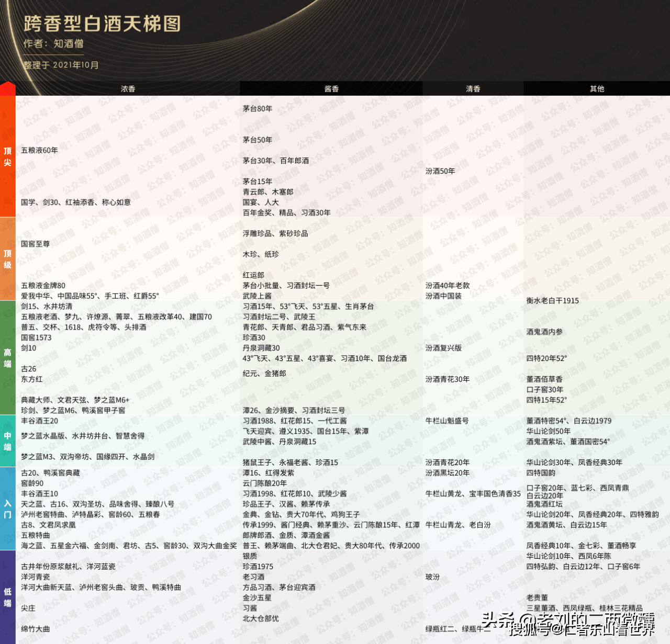The height and width of the screenshot is (644, 670).
Task: Click the 低端 tier label
Action: (x=7, y=597)
